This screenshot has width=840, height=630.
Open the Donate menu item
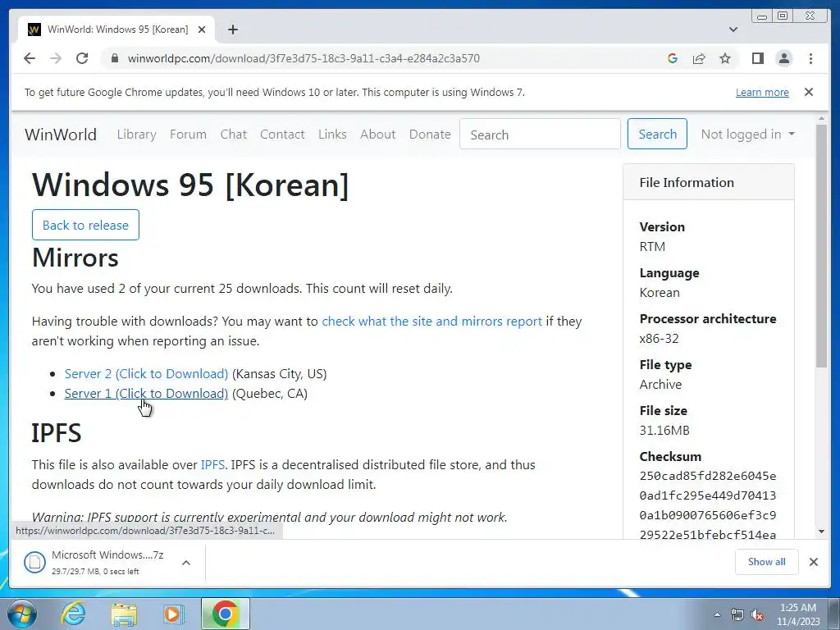[430, 135]
